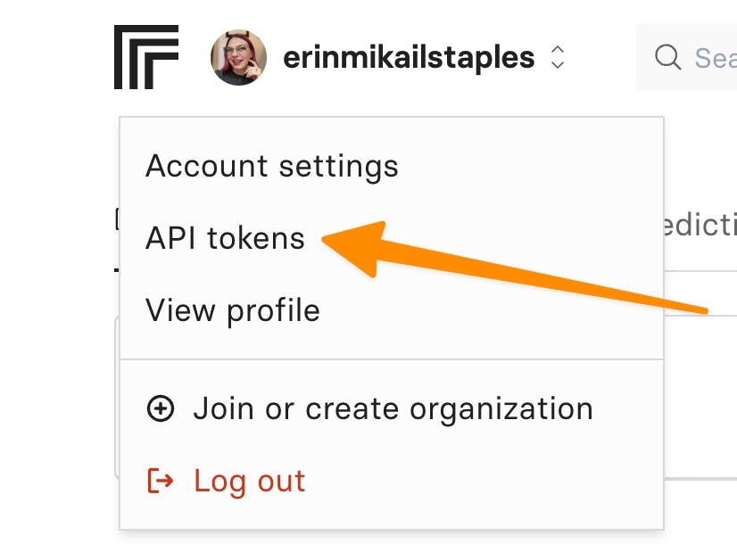The image size is (737, 560).
Task: Click the red log out arrow icon
Action: point(161,482)
